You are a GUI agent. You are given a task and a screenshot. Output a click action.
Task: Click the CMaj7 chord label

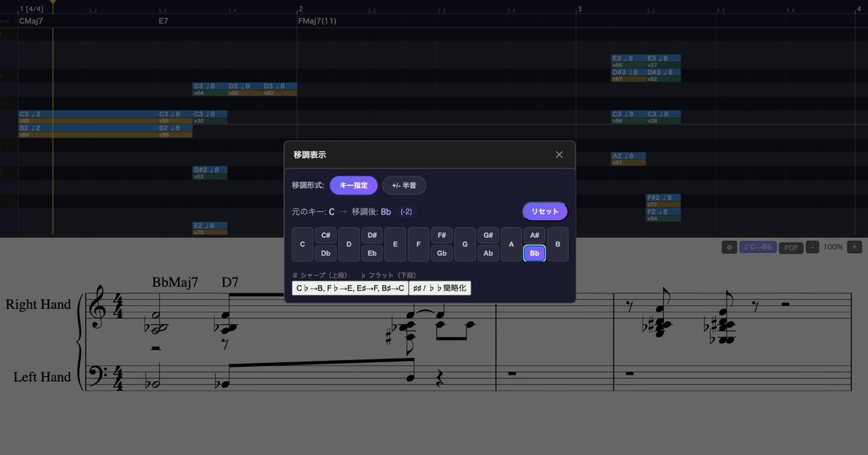pos(31,21)
